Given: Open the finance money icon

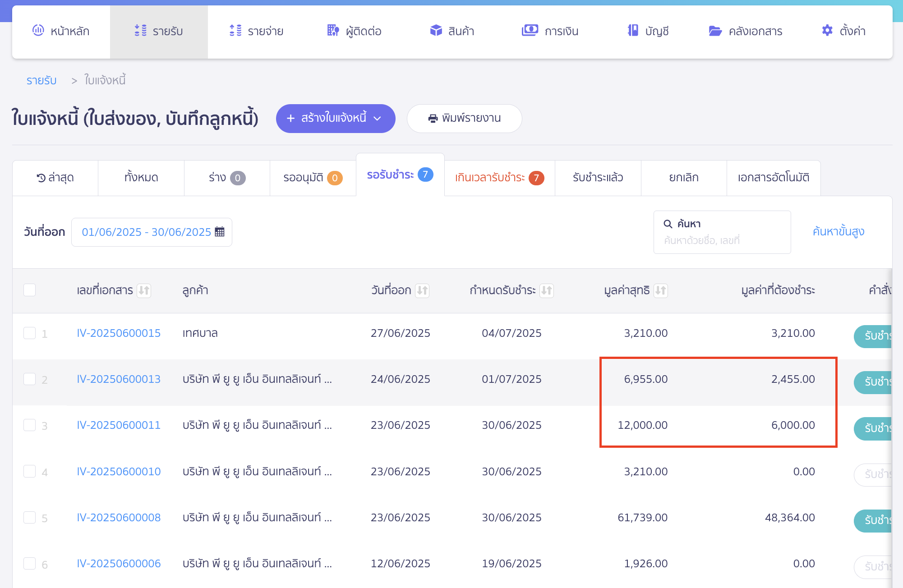Looking at the screenshot, I should pos(530,31).
